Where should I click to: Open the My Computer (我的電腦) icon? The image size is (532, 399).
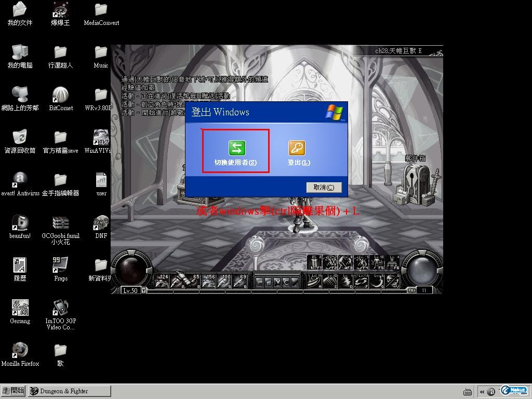pos(20,52)
